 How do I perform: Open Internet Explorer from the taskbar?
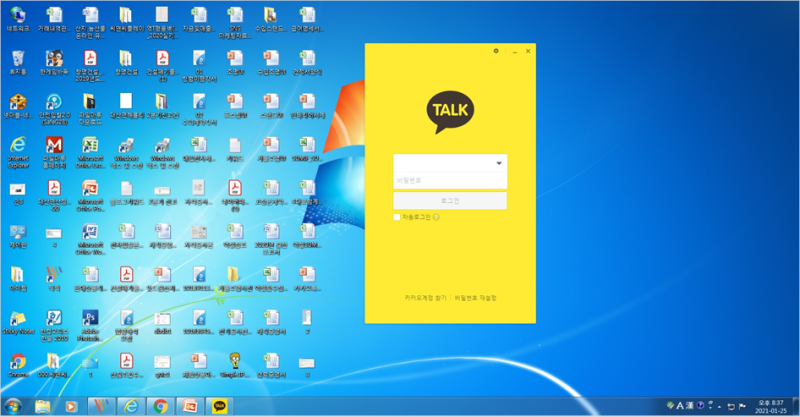click(131, 406)
